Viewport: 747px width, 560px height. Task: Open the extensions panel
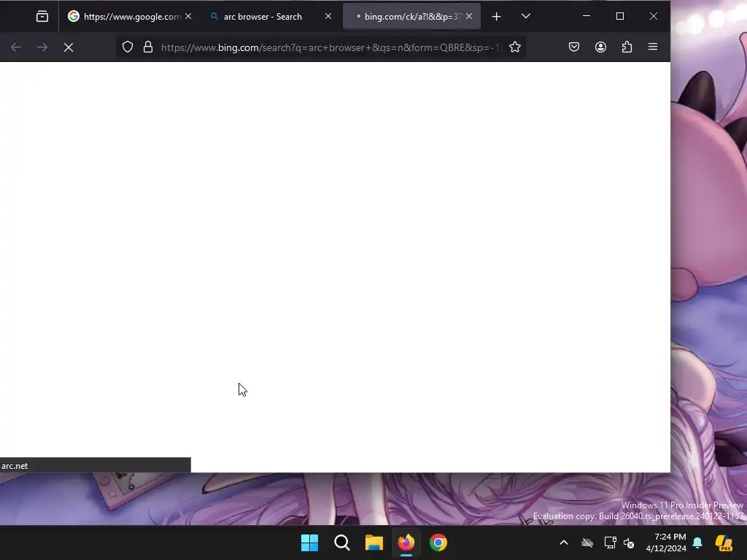click(627, 47)
